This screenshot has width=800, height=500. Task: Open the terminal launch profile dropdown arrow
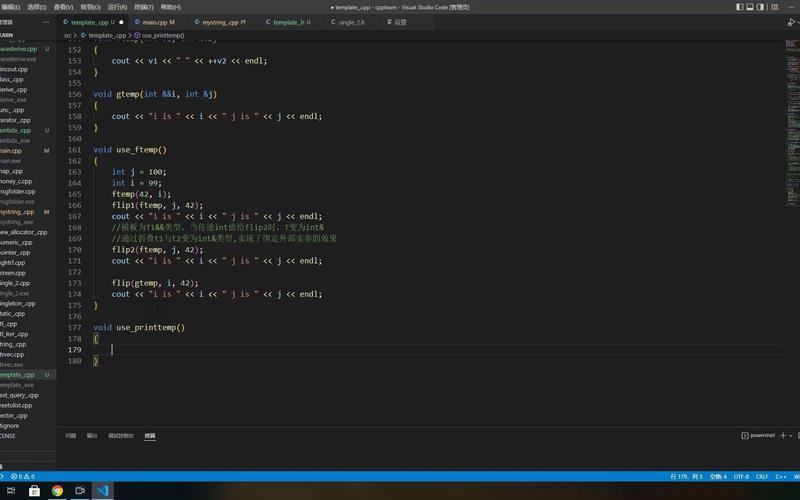tap(791, 436)
